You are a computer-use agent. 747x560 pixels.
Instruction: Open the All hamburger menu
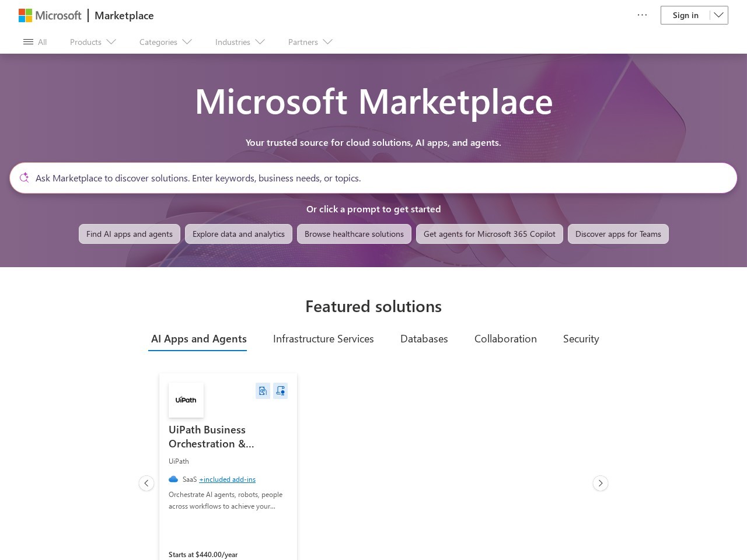(x=35, y=42)
